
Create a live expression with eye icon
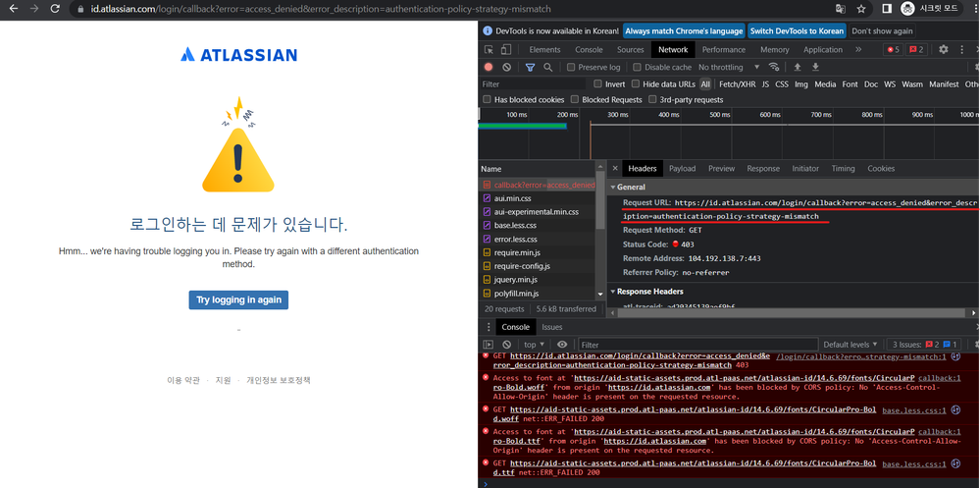[x=562, y=344]
